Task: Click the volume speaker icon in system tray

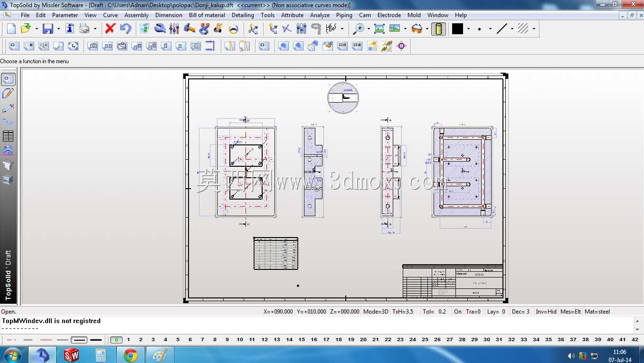Action: pyautogui.click(x=571, y=356)
